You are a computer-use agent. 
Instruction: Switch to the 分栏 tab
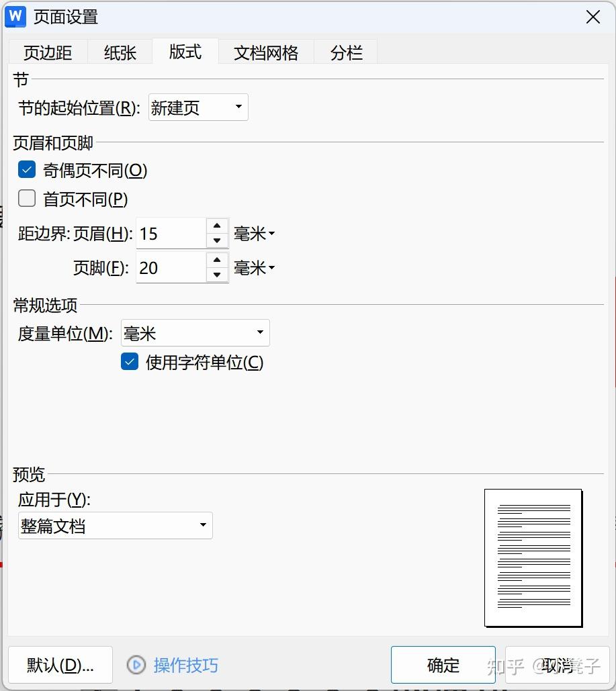coord(347,51)
